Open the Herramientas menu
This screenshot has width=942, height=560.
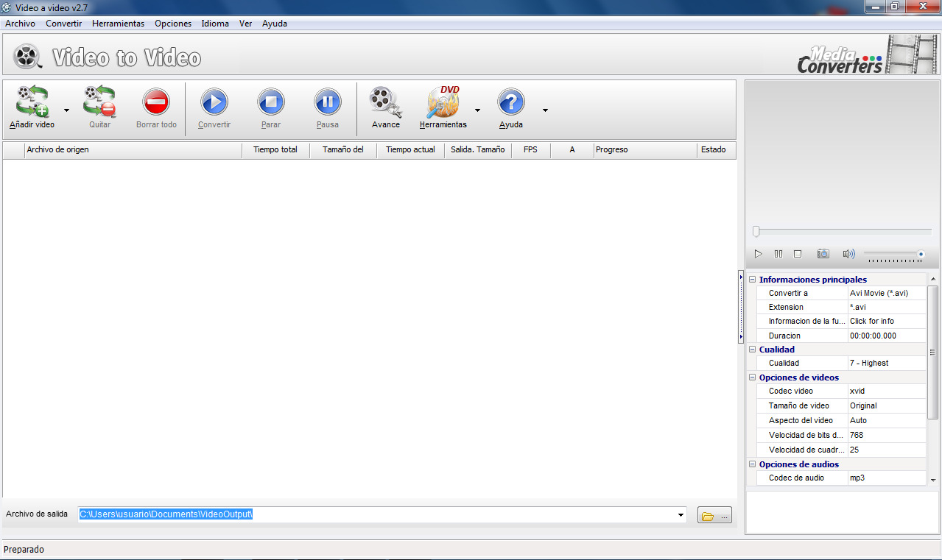(x=118, y=24)
